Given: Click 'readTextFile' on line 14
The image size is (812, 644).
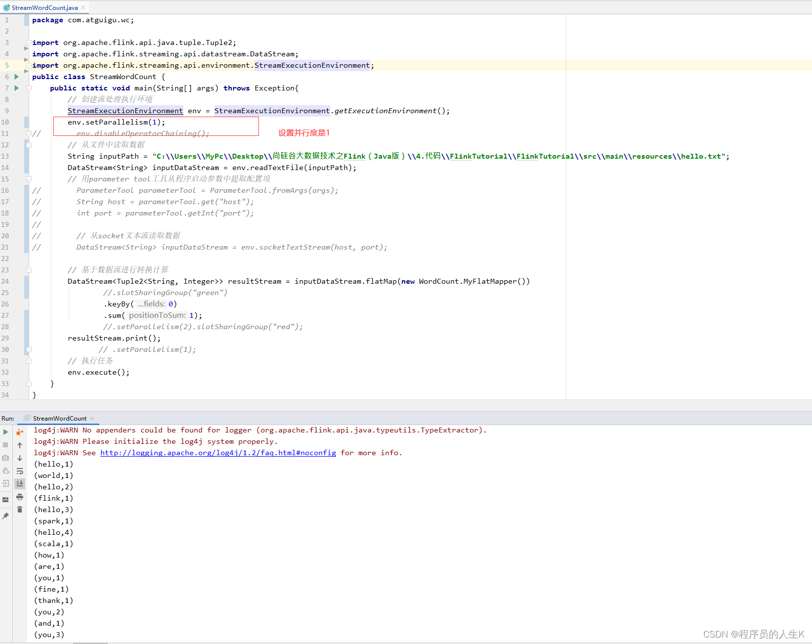Looking at the screenshot, I should 277,168.
